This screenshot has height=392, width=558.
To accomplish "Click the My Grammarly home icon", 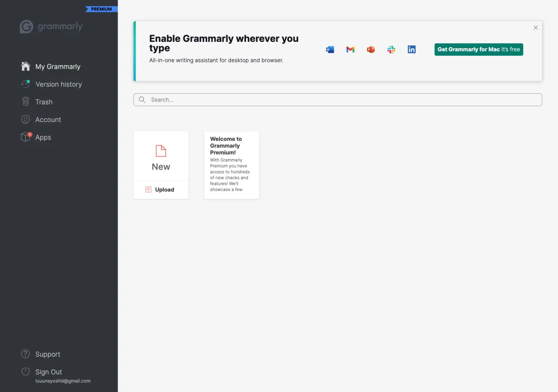I will pos(26,66).
